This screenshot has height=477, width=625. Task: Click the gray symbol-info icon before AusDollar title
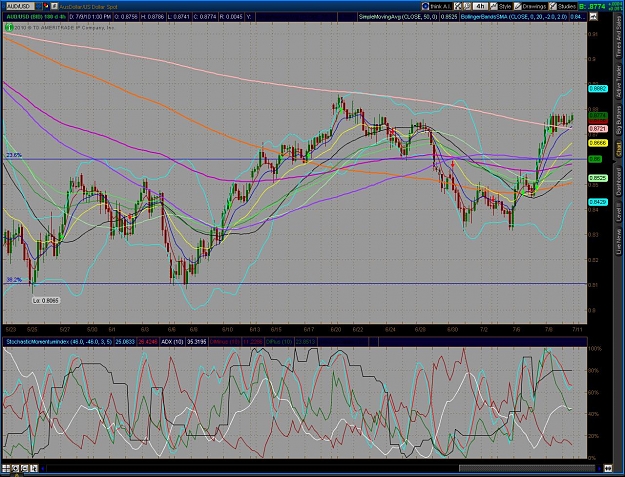point(54,6)
